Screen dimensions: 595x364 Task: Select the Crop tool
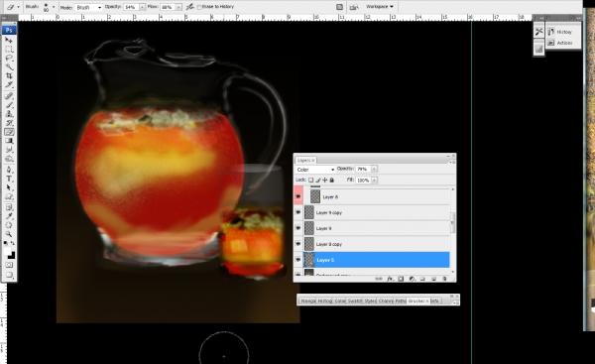click(x=9, y=76)
